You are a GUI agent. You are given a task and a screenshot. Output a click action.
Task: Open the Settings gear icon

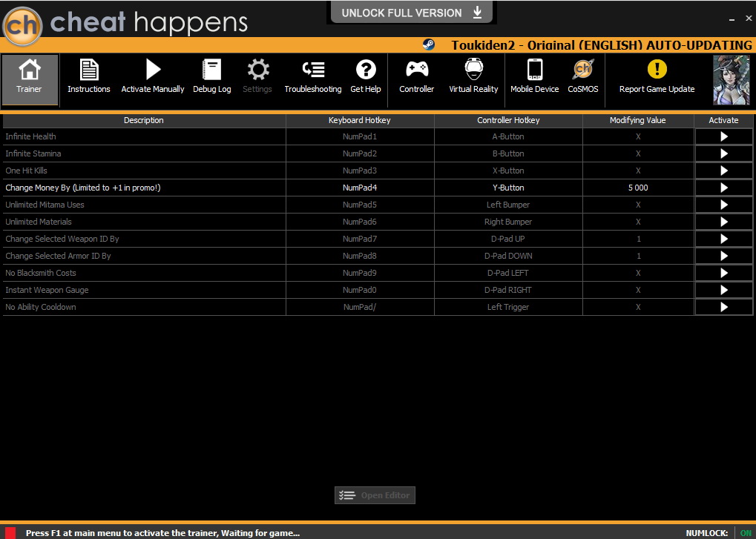tap(258, 70)
